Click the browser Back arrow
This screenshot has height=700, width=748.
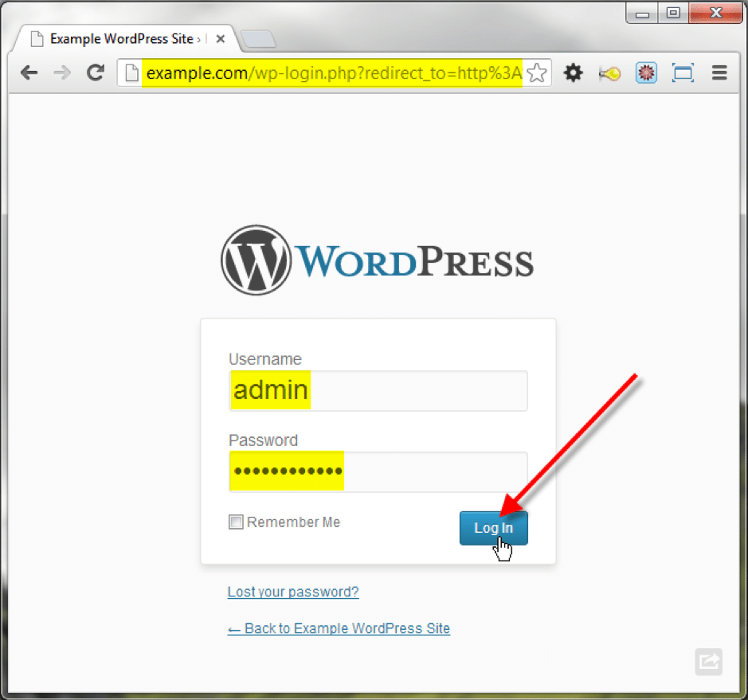tap(29, 73)
